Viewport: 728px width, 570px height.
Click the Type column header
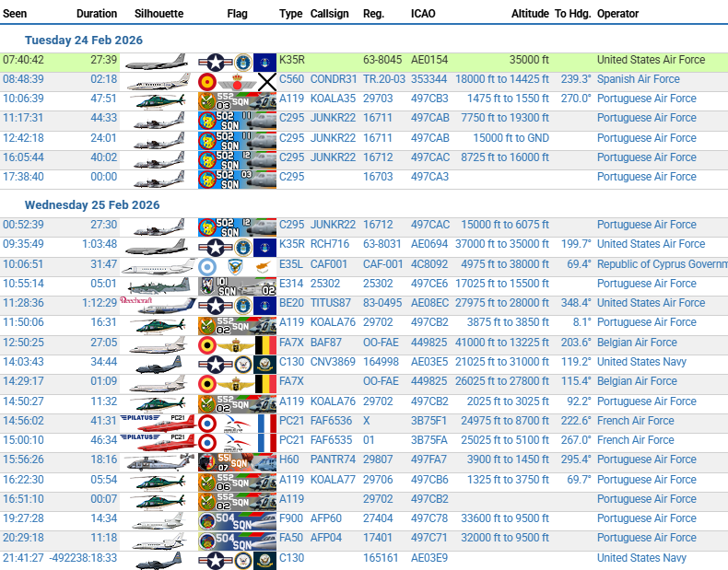(x=290, y=14)
